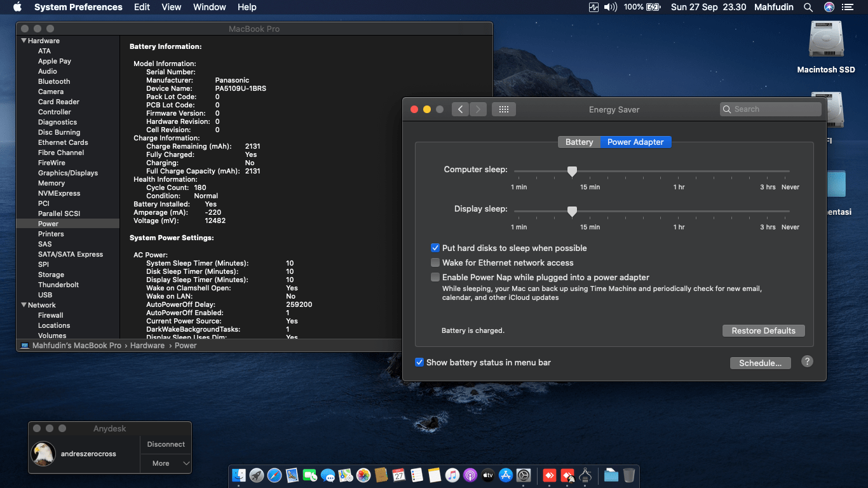Open the Trash in the Dock

click(x=628, y=475)
